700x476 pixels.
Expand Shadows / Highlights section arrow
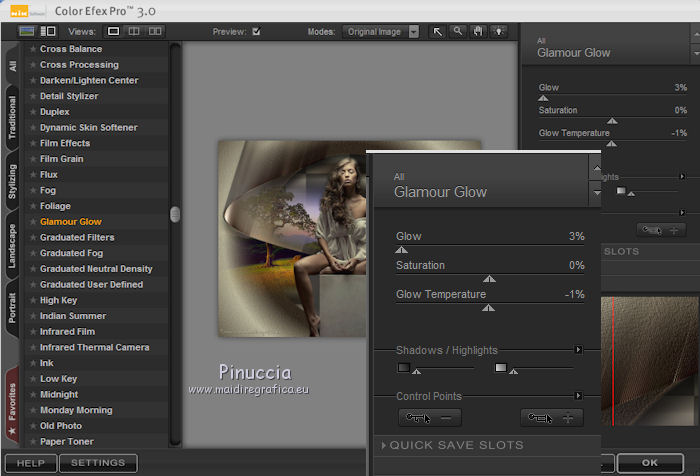click(578, 350)
